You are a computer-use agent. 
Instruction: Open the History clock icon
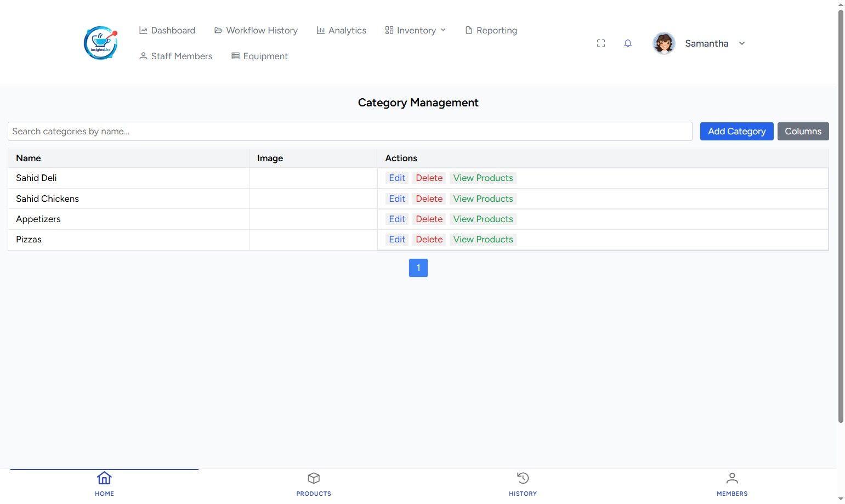coord(523,478)
